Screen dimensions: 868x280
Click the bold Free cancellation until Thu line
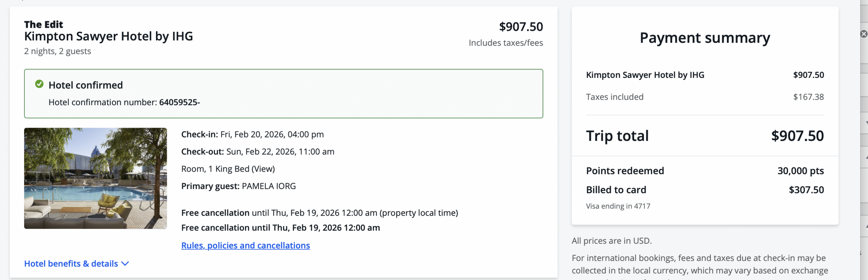(280, 228)
